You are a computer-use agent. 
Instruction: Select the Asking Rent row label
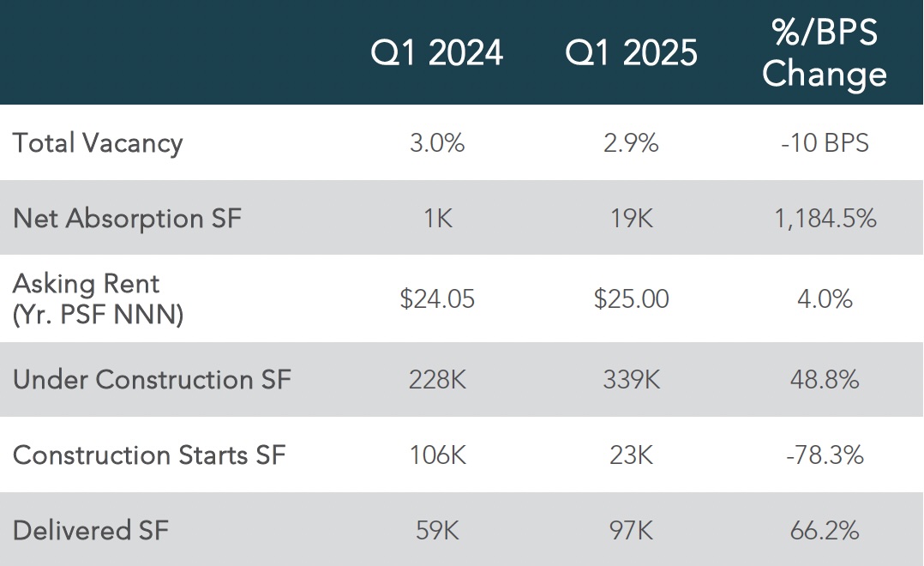[x=98, y=299]
